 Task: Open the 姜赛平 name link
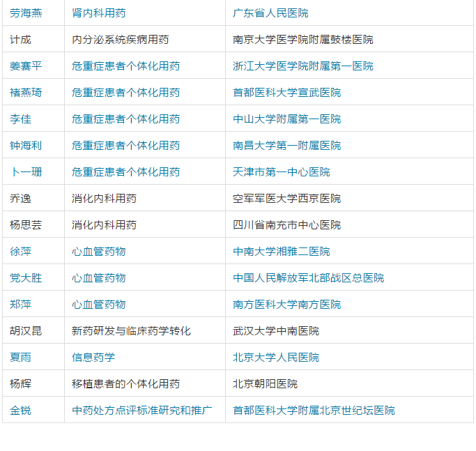26,66
